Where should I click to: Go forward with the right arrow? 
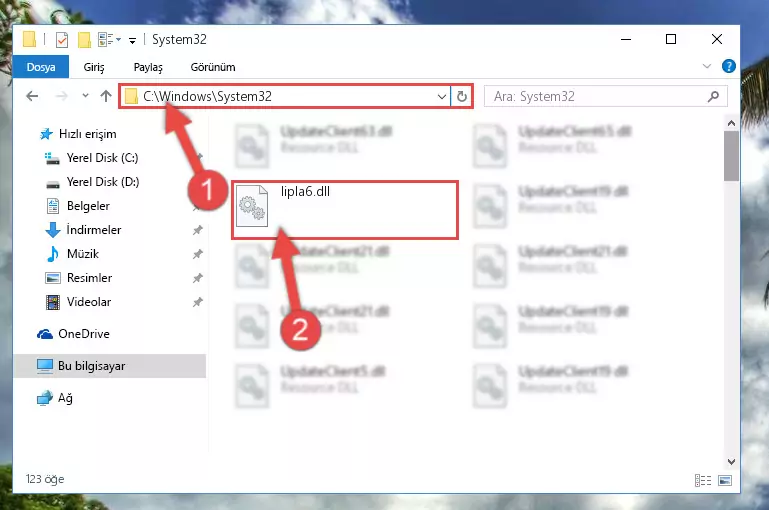(x=62, y=96)
